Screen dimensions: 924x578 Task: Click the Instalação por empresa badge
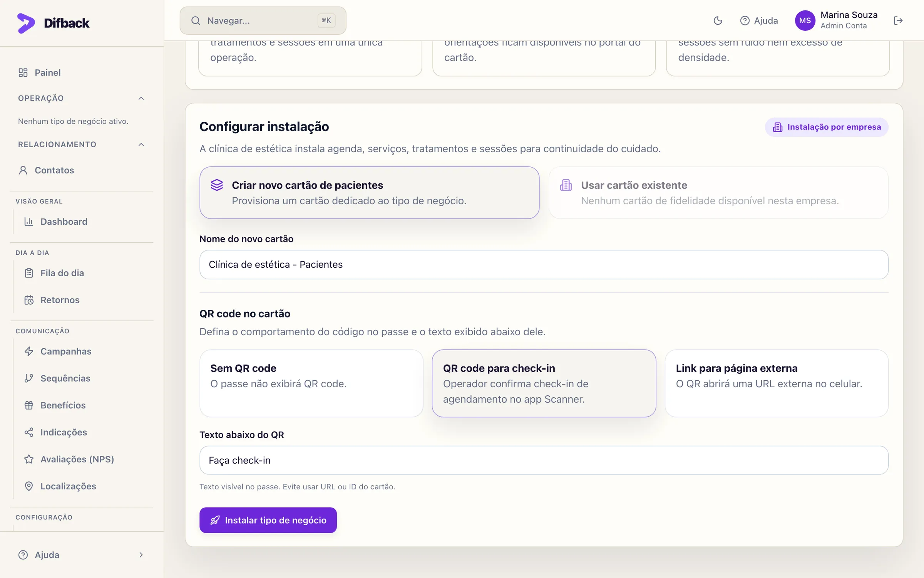coord(827,127)
